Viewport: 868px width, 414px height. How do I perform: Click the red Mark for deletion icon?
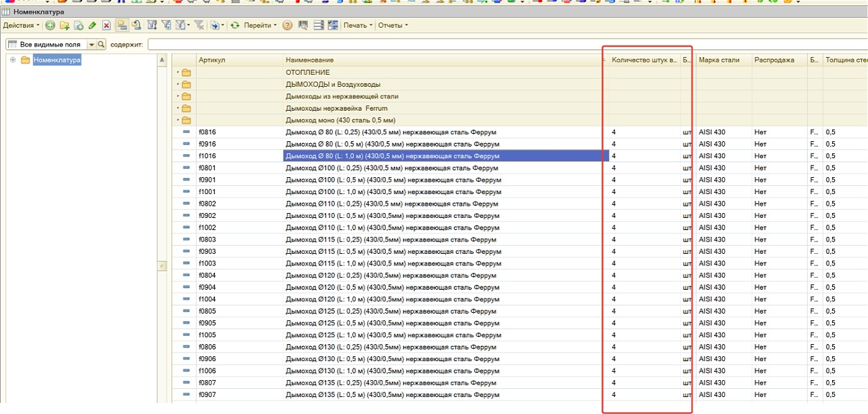(106, 26)
